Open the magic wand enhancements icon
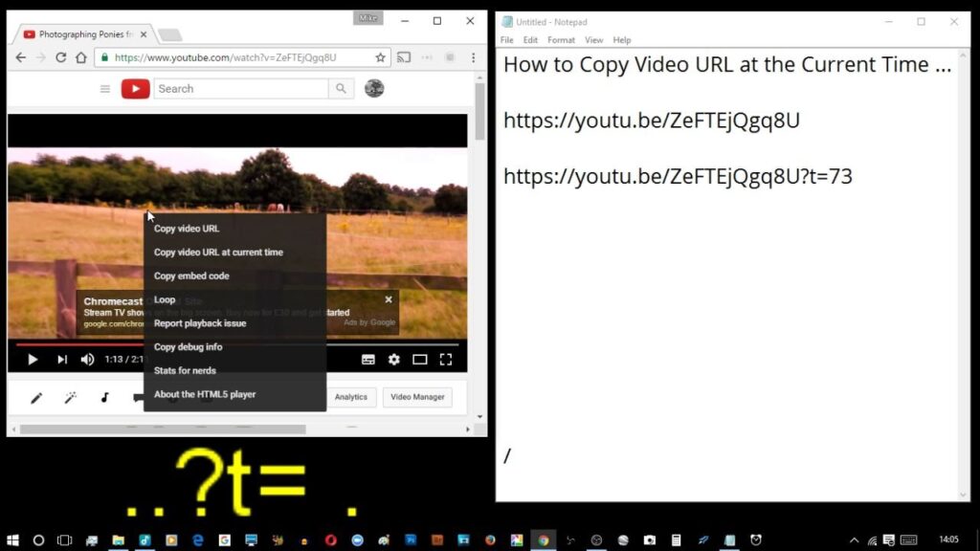The height and width of the screenshot is (551, 980). (x=71, y=397)
